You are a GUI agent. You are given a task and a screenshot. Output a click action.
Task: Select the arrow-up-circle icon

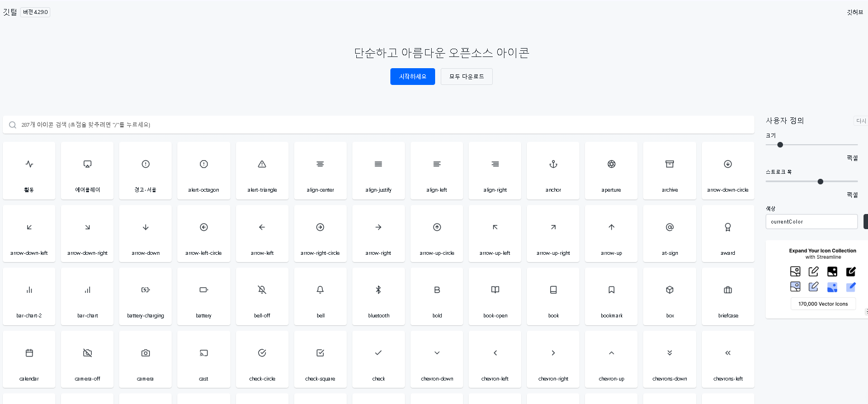pyautogui.click(x=437, y=234)
